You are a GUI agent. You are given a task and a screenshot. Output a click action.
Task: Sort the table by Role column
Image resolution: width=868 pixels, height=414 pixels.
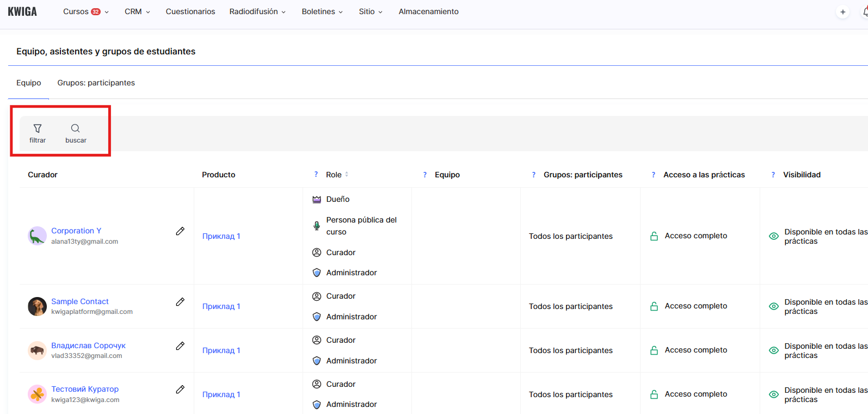point(347,175)
